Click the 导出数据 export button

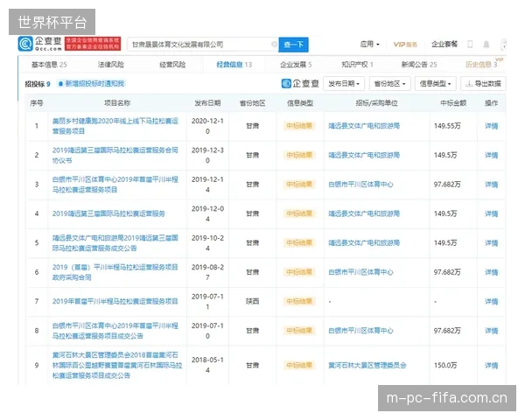tap(483, 83)
